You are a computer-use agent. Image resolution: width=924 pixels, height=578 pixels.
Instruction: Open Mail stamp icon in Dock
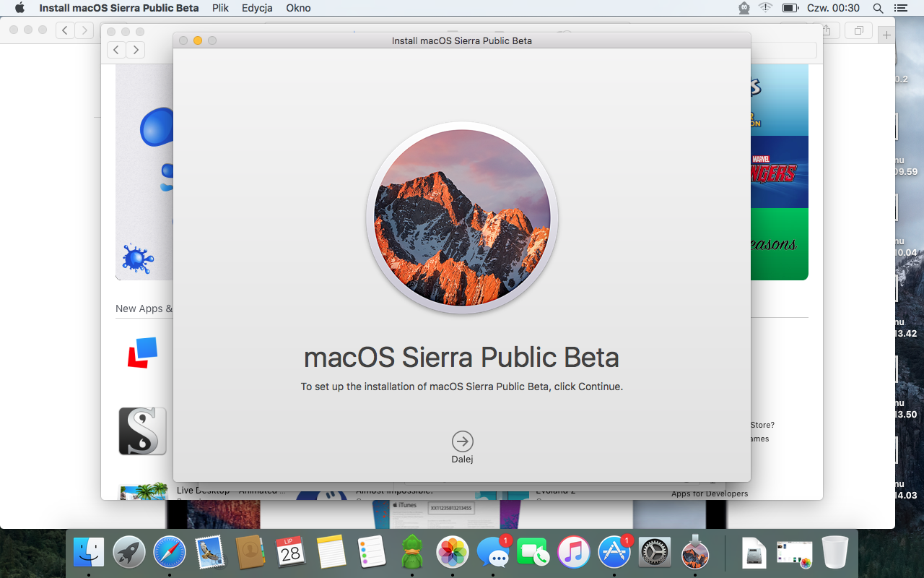(x=210, y=553)
